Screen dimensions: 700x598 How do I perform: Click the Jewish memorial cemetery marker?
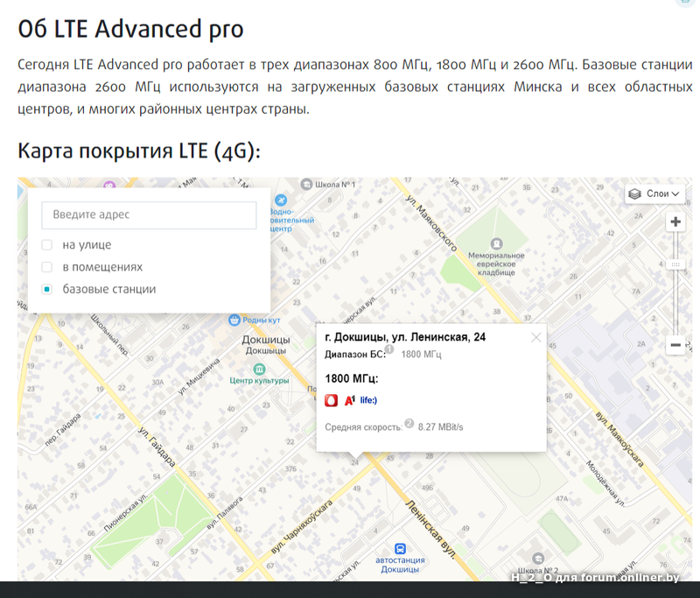click(496, 244)
